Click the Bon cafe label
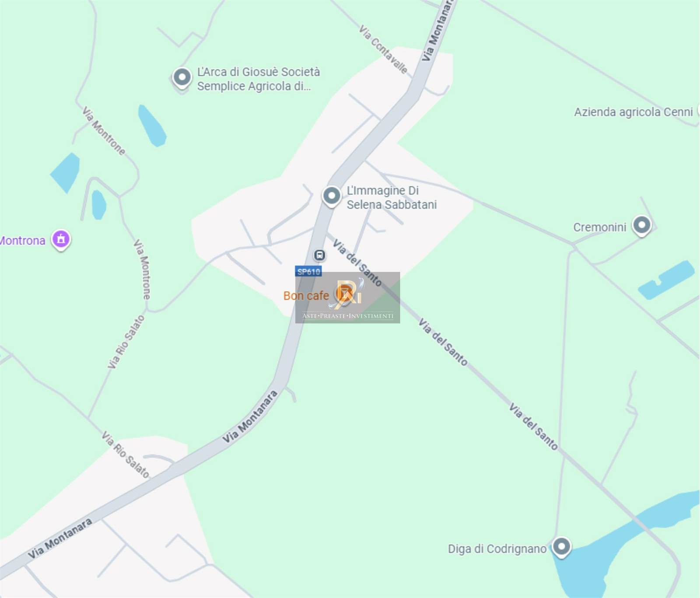The image size is (700, 598). coord(306,296)
